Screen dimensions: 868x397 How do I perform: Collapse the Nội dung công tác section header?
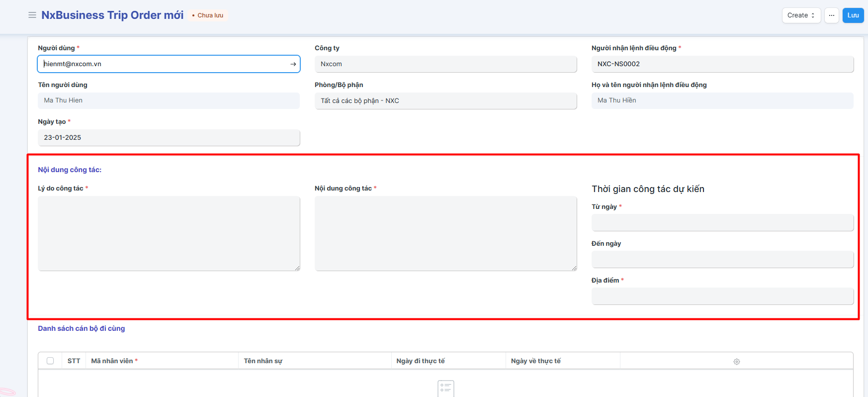click(70, 170)
